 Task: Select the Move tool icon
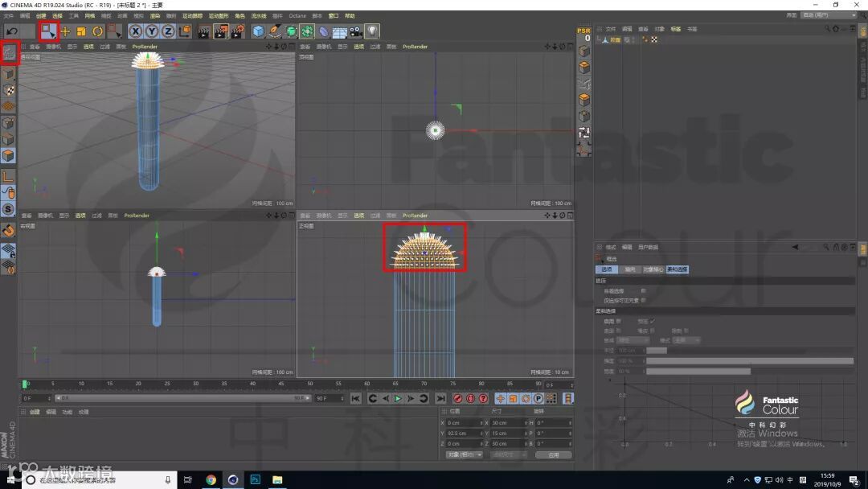pos(65,31)
